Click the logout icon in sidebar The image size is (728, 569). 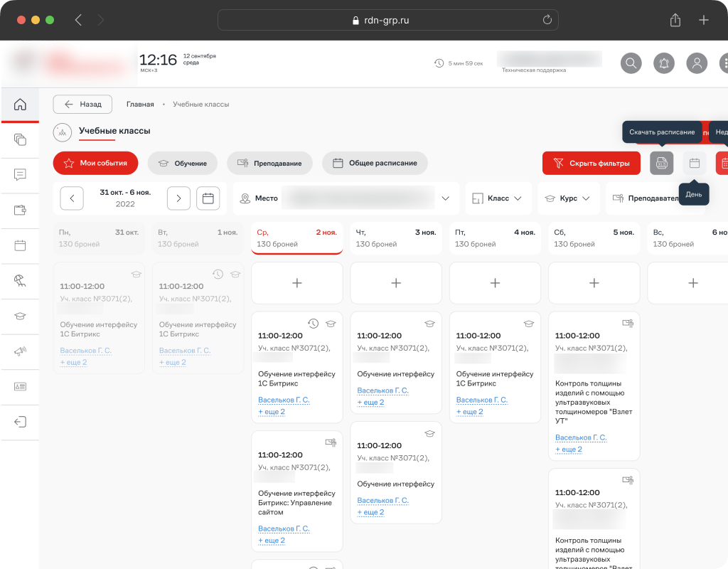click(x=20, y=422)
